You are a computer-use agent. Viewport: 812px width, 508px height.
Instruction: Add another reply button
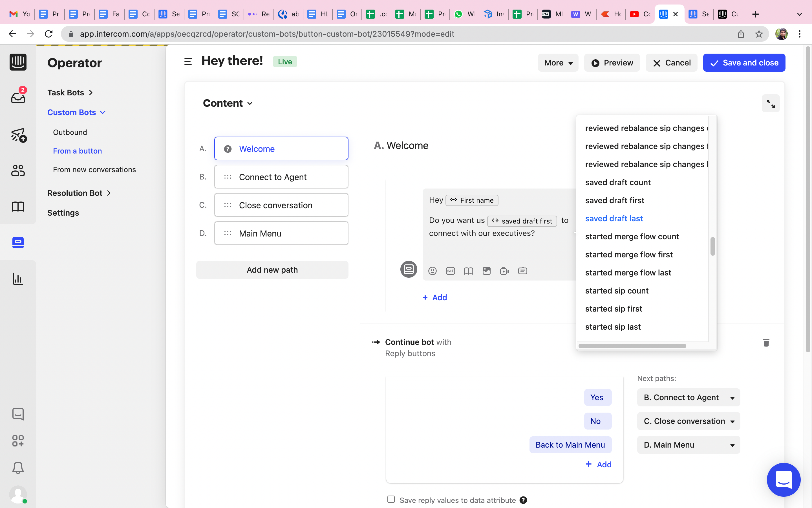coord(599,464)
